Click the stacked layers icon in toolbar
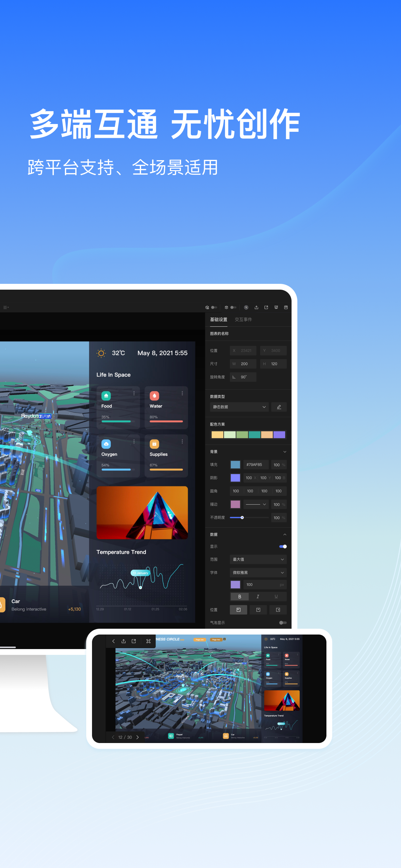The image size is (401, 868). tap(226, 307)
